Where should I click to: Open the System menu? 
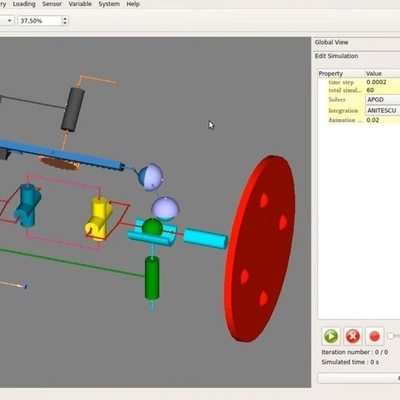pyautogui.click(x=109, y=4)
